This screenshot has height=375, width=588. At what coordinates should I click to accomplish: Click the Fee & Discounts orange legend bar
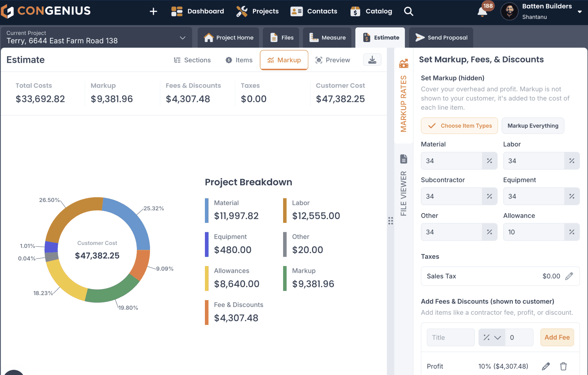coord(207,312)
